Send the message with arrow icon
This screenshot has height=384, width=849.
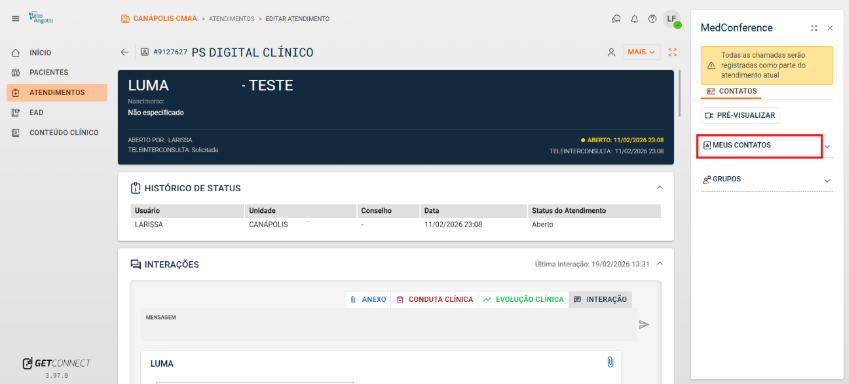pos(644,324)
